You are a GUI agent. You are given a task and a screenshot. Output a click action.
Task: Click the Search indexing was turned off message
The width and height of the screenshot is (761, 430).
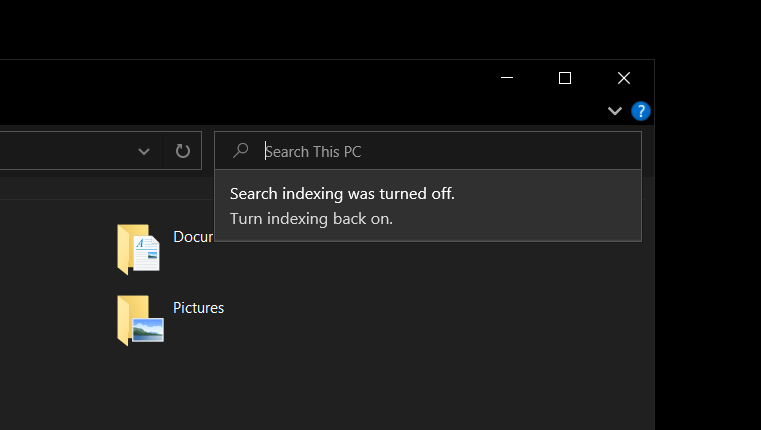(x=342, y=194)
